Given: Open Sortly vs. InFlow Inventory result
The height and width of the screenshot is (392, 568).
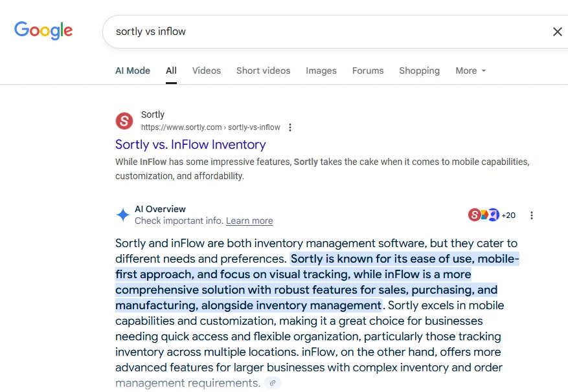Looking at the screenshot, I should tap(190, 144).
